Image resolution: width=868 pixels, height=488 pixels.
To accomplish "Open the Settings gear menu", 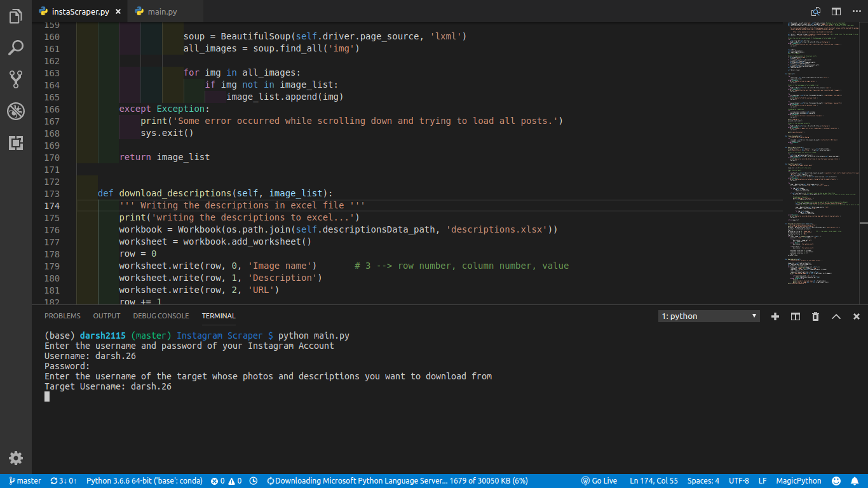I will pos(15,458).
